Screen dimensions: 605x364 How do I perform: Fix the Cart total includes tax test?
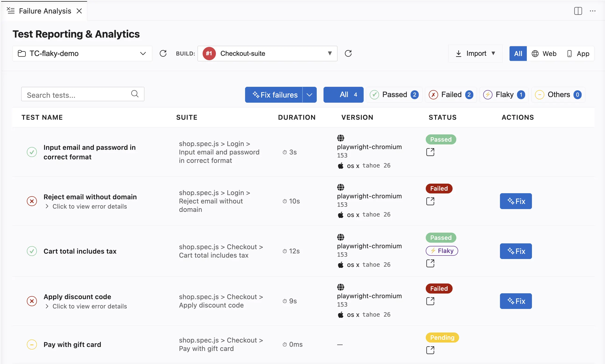(x=516, y=251)
